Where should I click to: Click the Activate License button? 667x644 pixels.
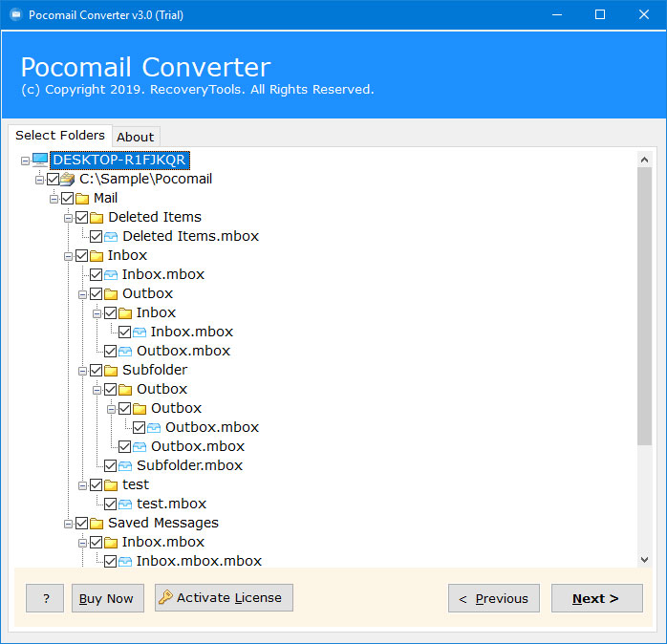(x=224, y=597)
